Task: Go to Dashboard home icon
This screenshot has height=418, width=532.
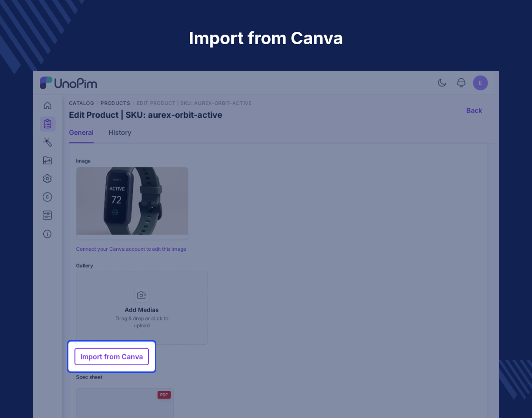Action: click(47, 105)
